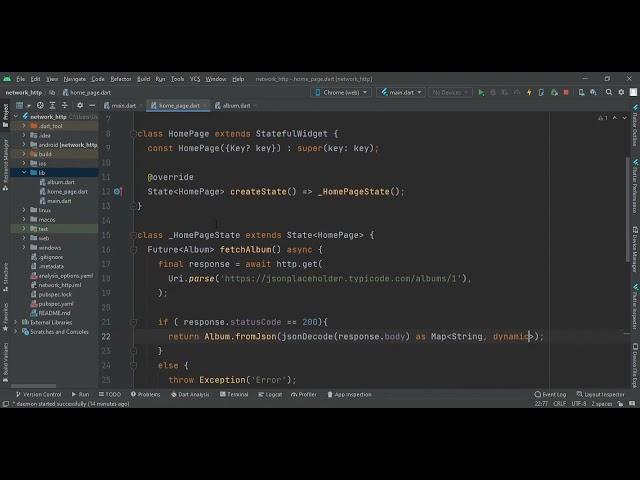The width and height of the screenshot is (640, 480).
Task: Click the account avatar icon at top right
Action: coord(633,93)
